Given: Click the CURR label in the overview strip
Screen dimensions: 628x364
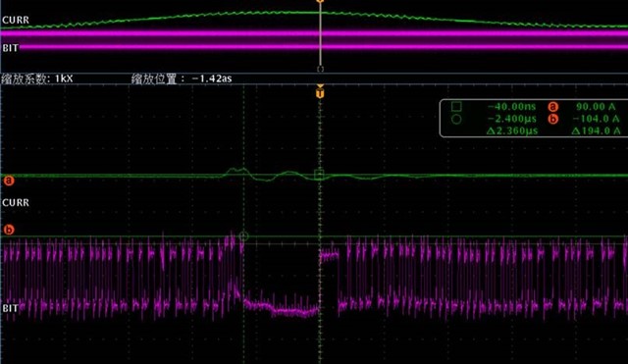Looking at the screenshot, I should coord(16,20).
